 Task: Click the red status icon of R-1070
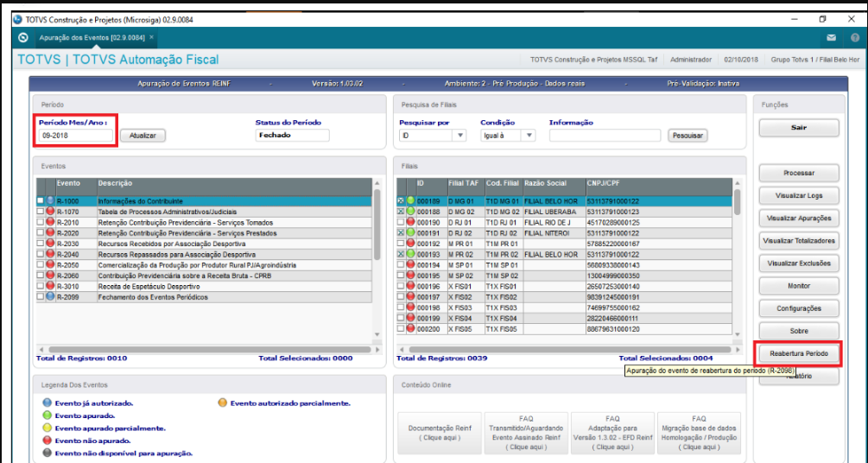click(x=50, y=212)
